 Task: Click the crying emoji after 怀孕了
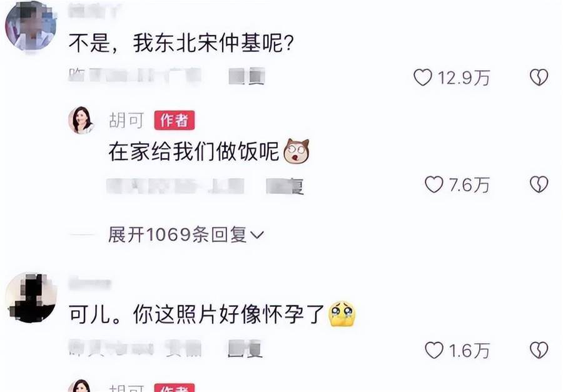click(x=342, y=314)
